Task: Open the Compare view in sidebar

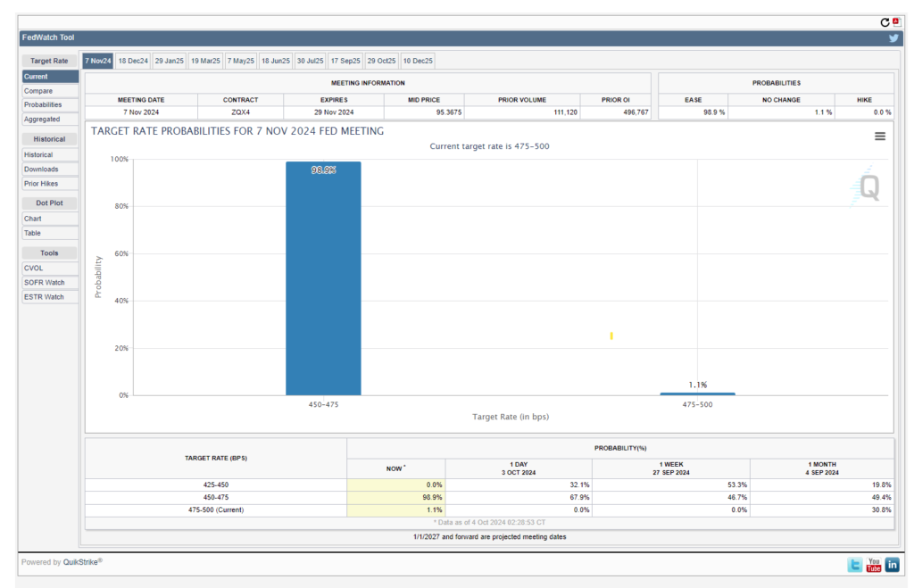Action: pos(50,91)
